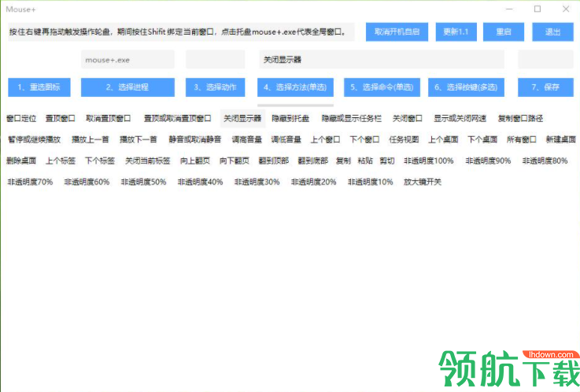Screen dimensions: 580x392
Task: Select 向下翻页 option
Action: (235, 161)
